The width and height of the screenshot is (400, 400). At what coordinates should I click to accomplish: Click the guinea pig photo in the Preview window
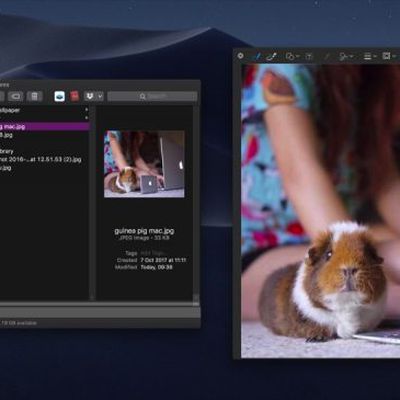(x=320, y=211)
